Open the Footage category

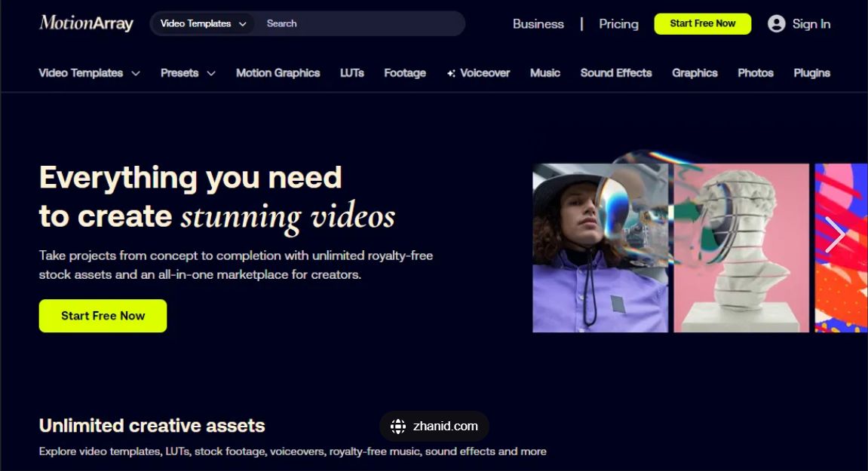tap(405, 73)
